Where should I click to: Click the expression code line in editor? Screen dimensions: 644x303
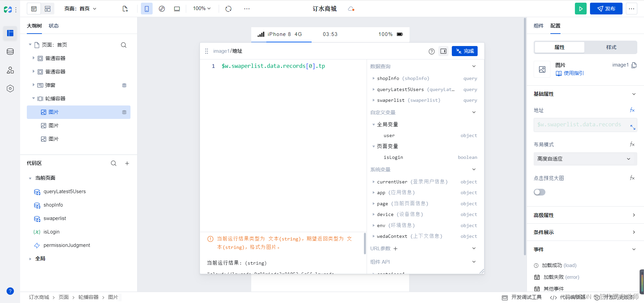[x=273, y=66]
